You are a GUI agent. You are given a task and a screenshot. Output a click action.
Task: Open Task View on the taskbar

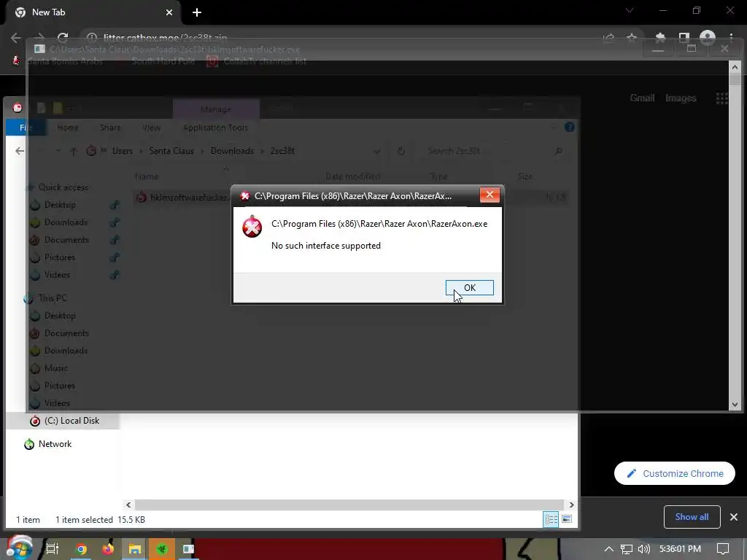pos(53,548)
